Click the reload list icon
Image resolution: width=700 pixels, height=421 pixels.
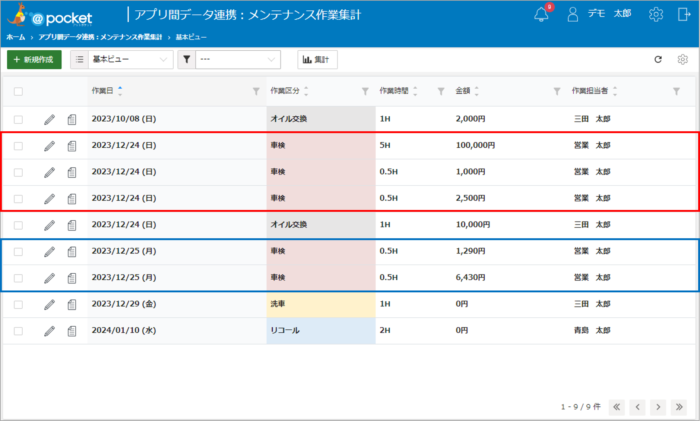[658, 59]
